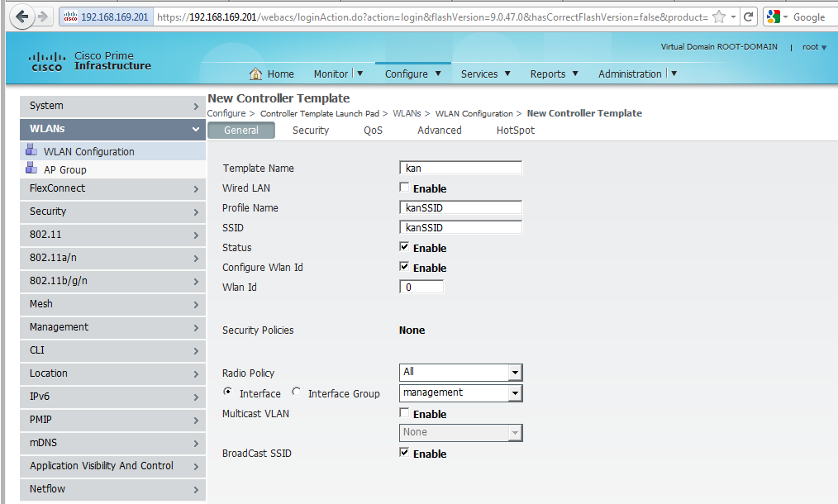This screenshot has width=838, height=504.
Task: Click the WLAN Configuration breadcrumb link
Action: (474, 113)
